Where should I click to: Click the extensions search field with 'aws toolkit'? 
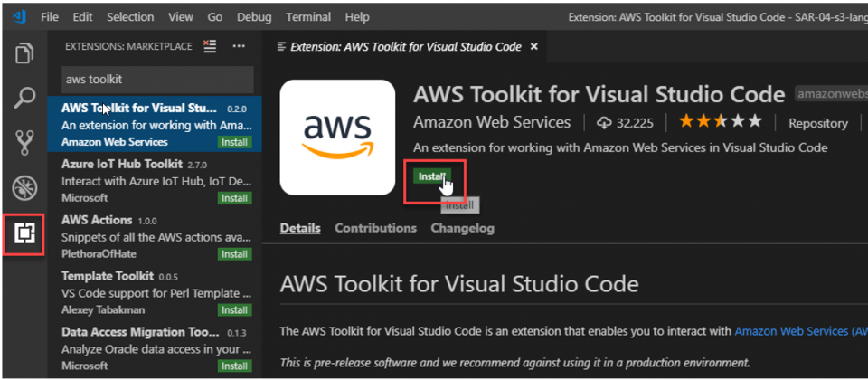[157, 80]
